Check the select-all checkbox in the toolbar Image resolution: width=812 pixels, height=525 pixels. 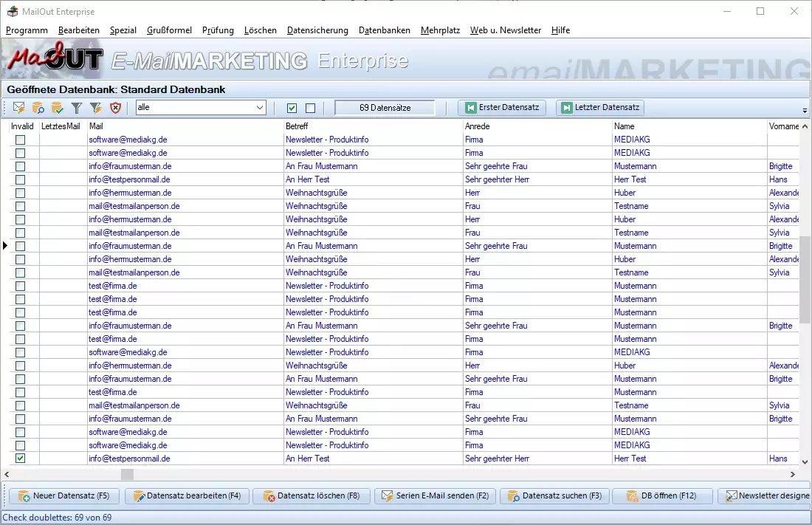pos(292,109)
